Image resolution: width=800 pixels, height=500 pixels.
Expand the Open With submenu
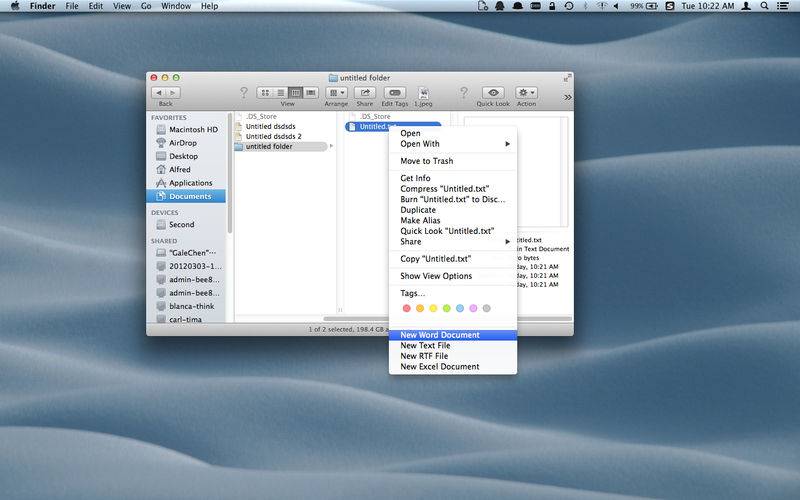pos(453,144)
